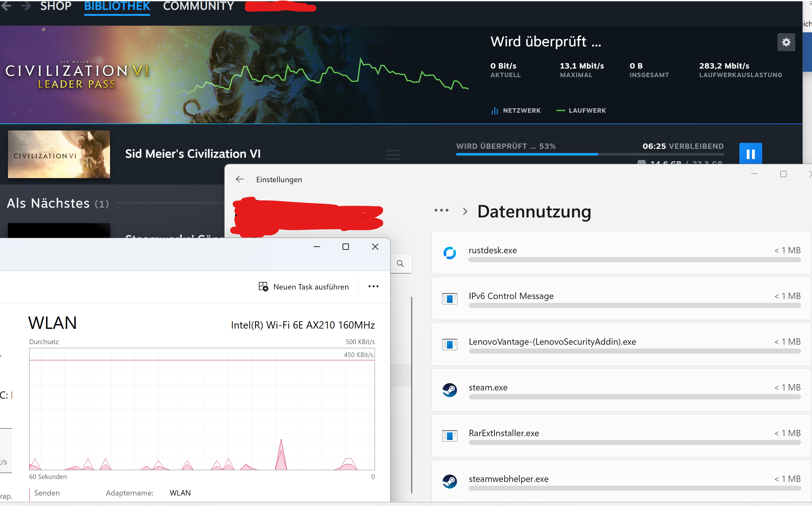This screenshot has width=812, height=506.
Task: Click the Civilization VI Leader Pass banner
Action: click(x=234, y=75)
